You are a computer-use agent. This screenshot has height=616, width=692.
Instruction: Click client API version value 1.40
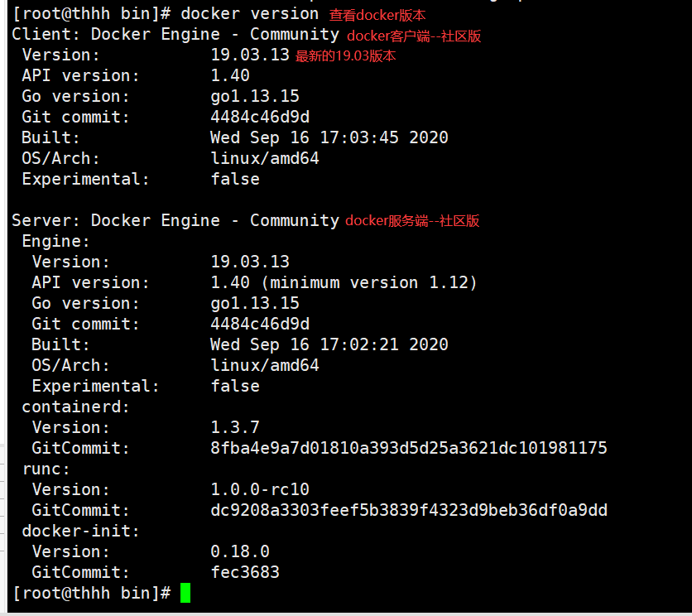click(230, 75)
